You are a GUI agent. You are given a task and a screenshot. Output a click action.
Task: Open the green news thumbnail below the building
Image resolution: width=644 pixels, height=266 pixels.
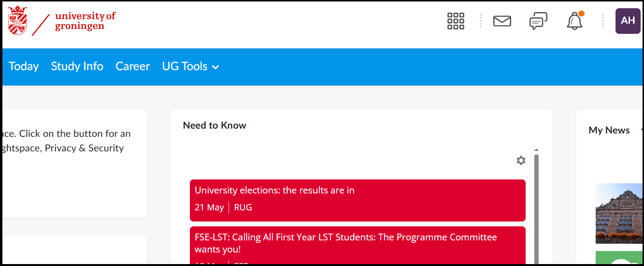[619, 258]
